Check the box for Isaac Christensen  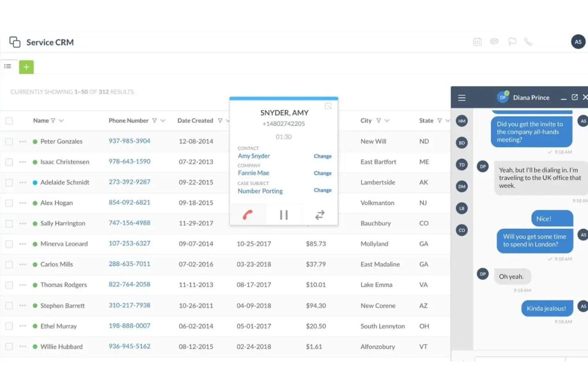9,162
